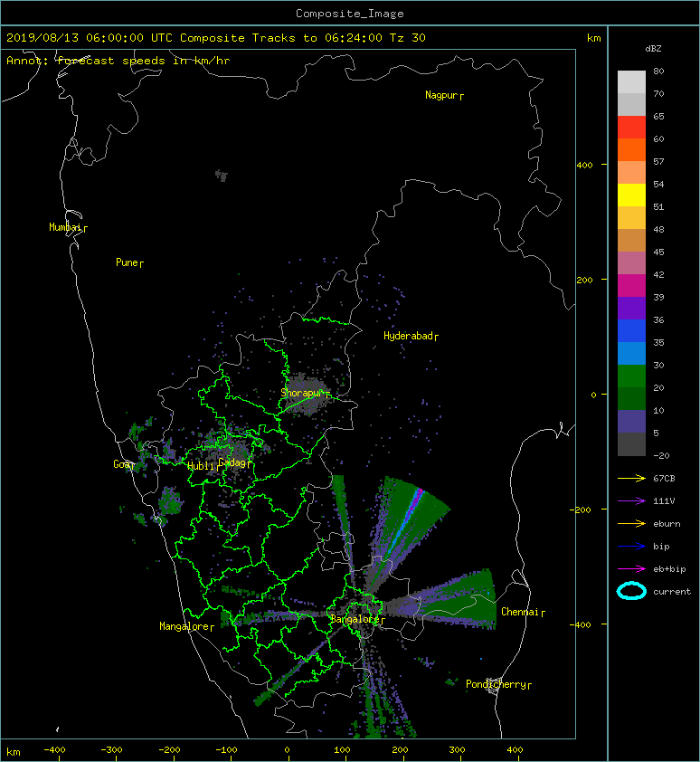700x762 pixels.
Task: Click the -300 label on horizontal axis
Action: (112, 750)
